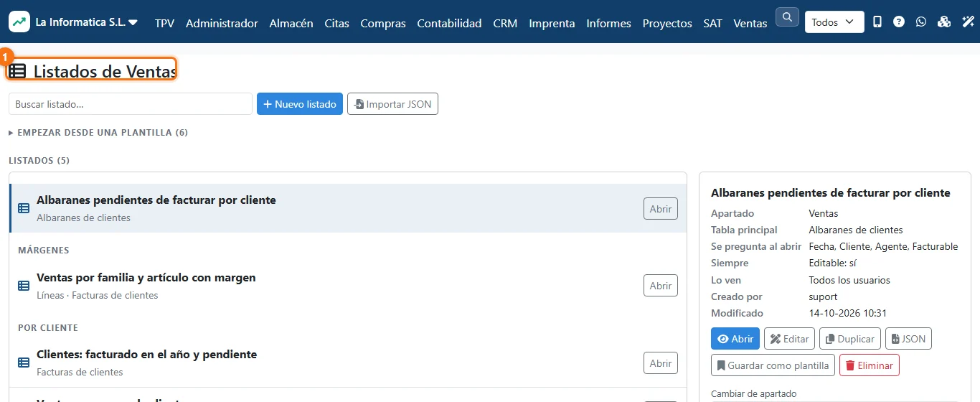The height and width of the screenshot is (402, 980).
Task: Click list icon beside Ventas por familia
Action: [x=24, y=286]
